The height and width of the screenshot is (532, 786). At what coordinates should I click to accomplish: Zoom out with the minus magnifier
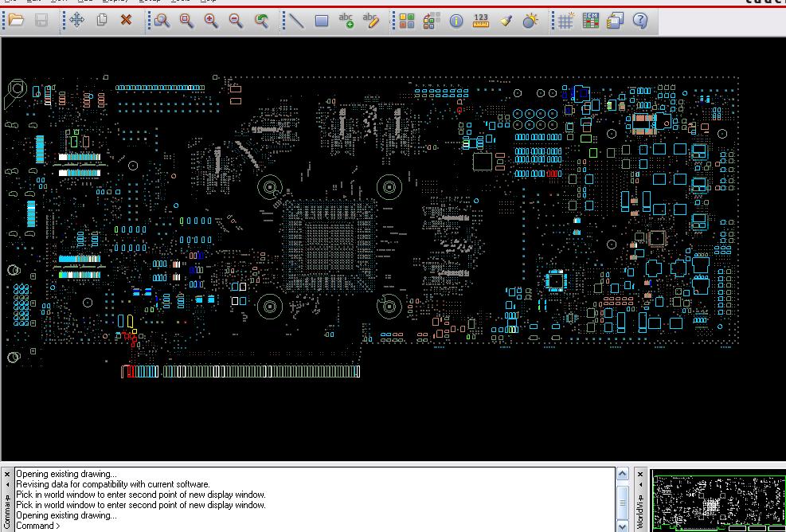point(236,21)
